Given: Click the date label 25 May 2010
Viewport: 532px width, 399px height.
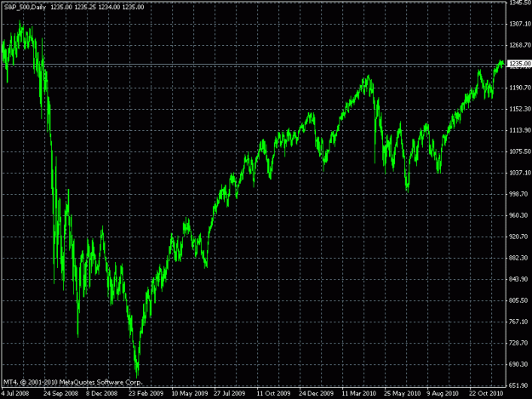Looking at the screenshot, I should [402, 394].
